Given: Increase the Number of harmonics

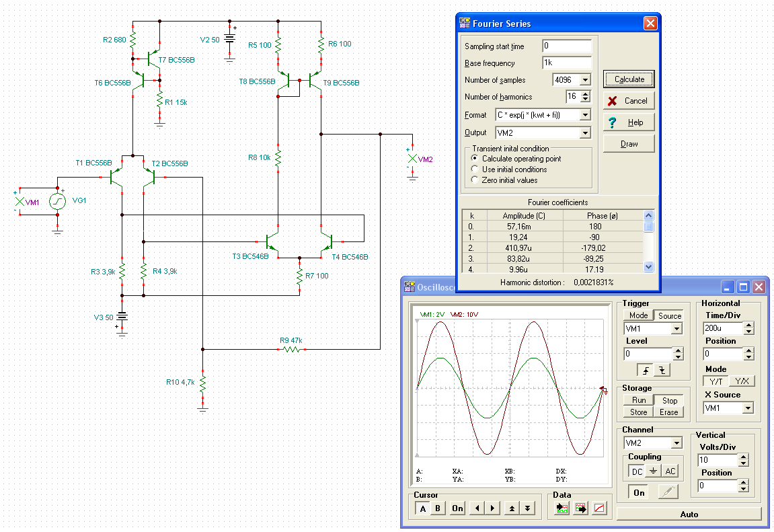Looking at the screenshot, I should [586, 93].
